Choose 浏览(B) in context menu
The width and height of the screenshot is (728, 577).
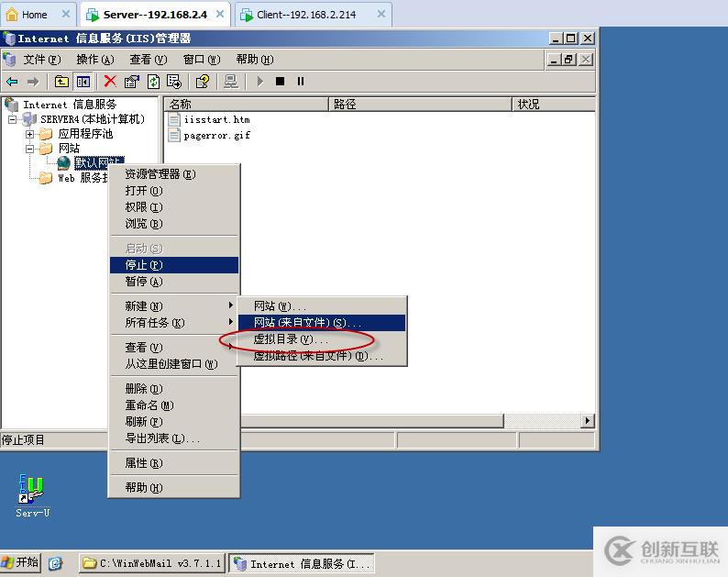(x=174, y=224)
